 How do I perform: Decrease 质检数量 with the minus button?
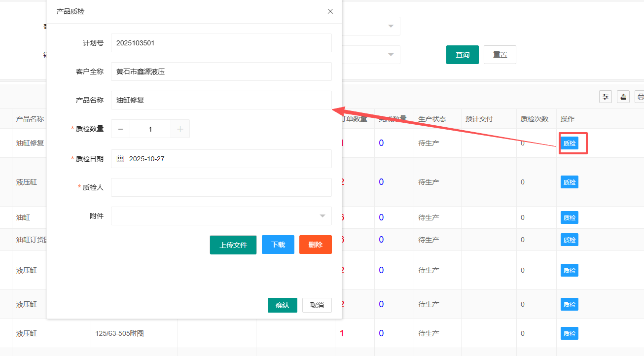point(121,129)
